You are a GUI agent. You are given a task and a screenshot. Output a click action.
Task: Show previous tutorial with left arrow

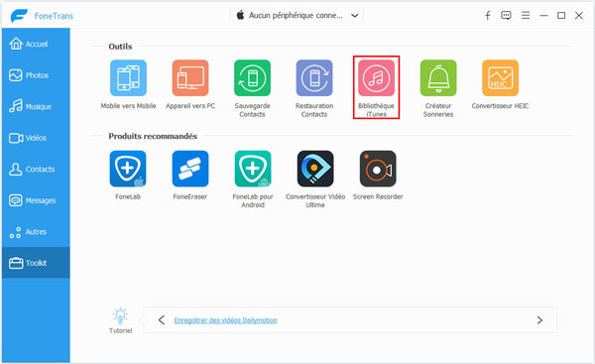point(162,320)
